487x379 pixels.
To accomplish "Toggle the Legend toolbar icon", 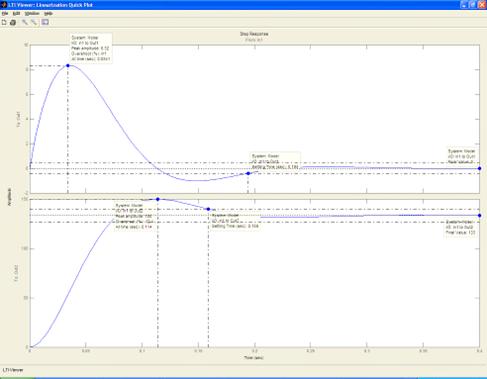I will pyautogui.click(x=45, y=22).
